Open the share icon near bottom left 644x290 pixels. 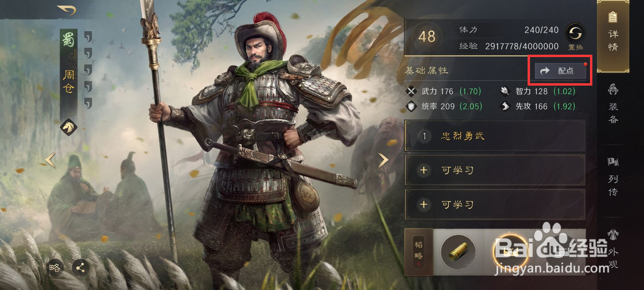click(80, 268)
